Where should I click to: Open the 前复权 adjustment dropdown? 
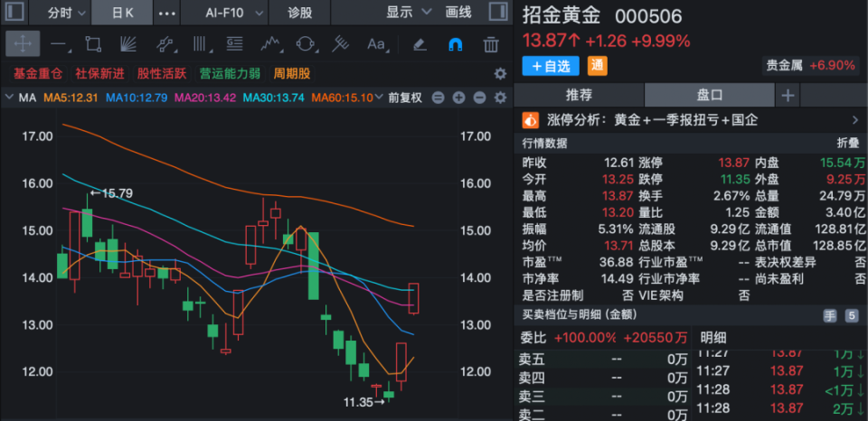[405, 98]
